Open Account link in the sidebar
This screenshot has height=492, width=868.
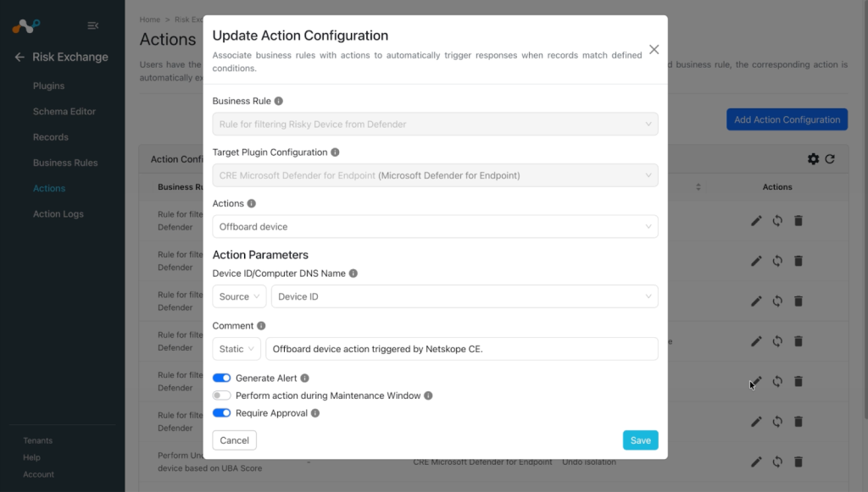coord(39,474)
